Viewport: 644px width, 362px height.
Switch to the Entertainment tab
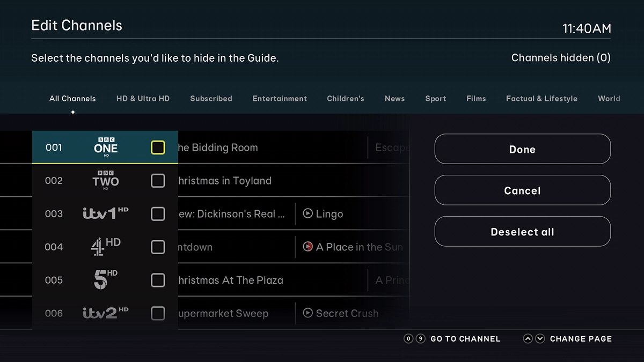(280, 99)
